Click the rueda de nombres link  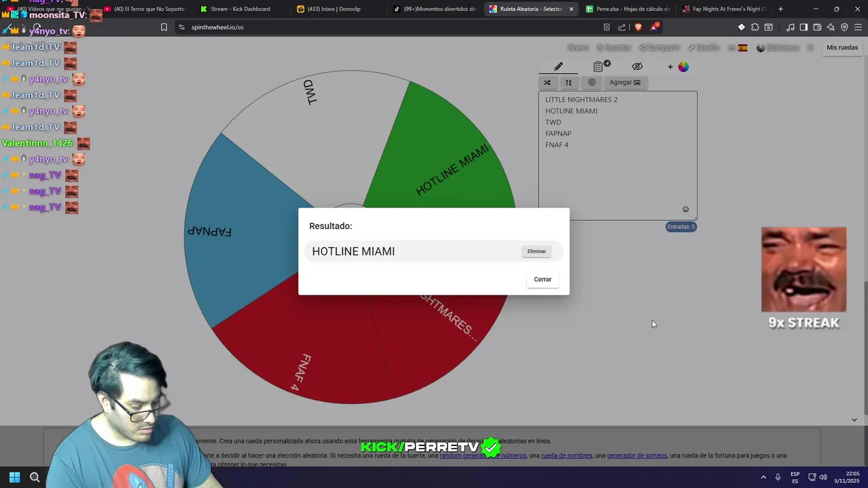coord(566,455)
